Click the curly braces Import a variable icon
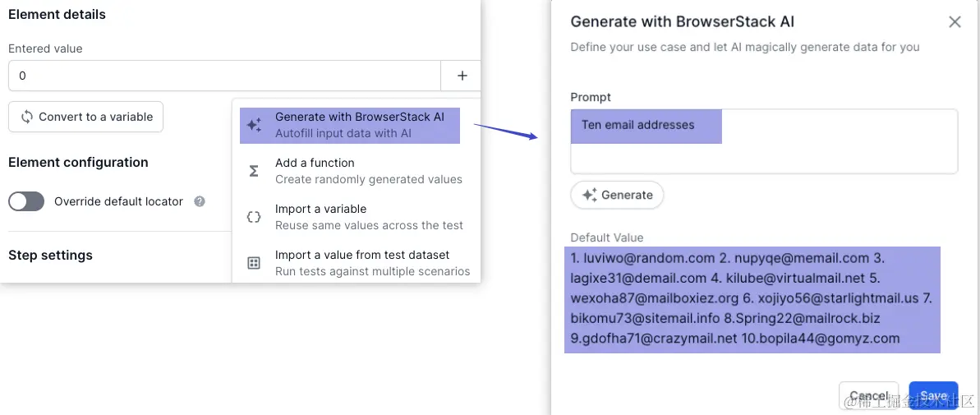The width and height of the screenshot is (980, 415). point(254,217)
